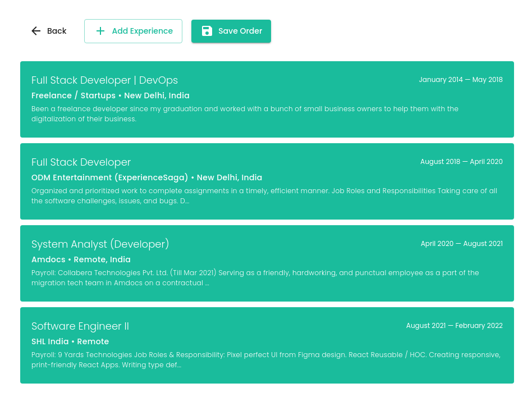The width and height of the screenshot is (532, 415).
Task: Select the Freelance / Startups company line
Action: (x=110, y=95)
